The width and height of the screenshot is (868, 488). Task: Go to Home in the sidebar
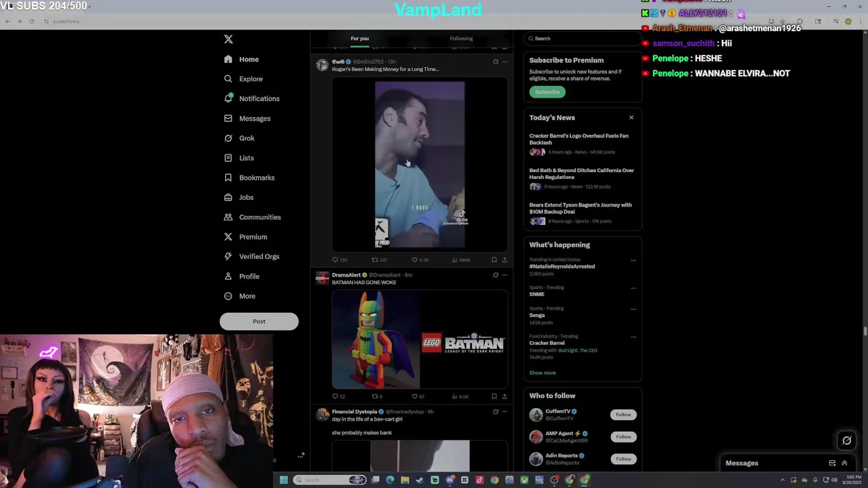[x=241, y=59]
